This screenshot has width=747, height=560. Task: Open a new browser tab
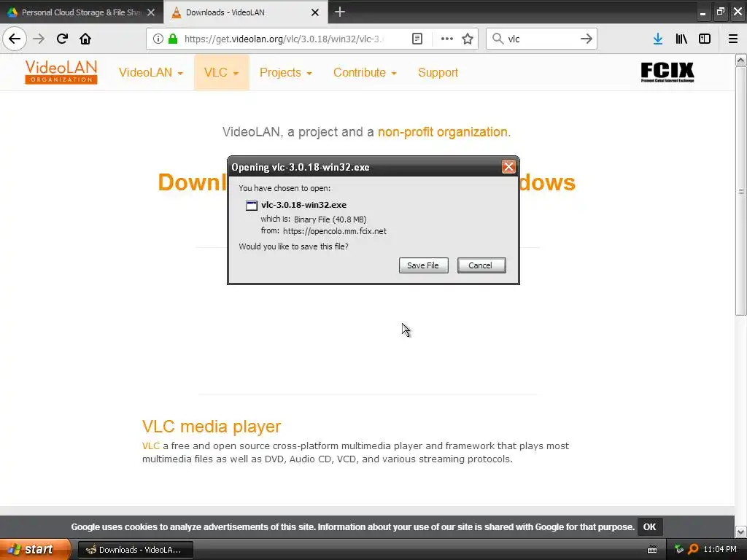tap(340, 12)
